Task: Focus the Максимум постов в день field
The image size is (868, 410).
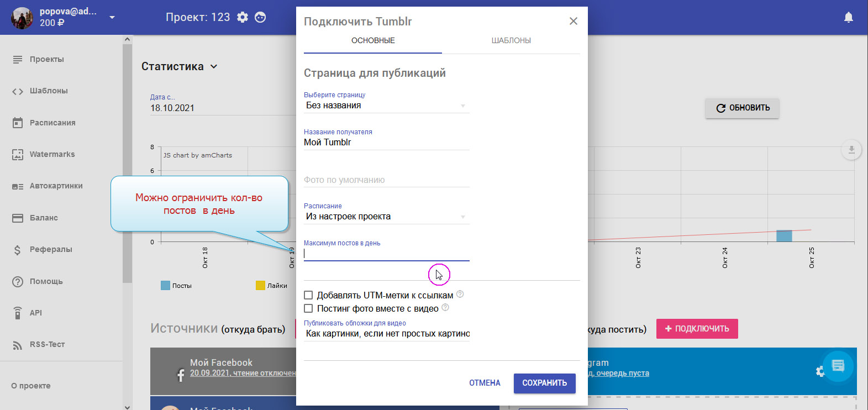Action: pos(386,254)
